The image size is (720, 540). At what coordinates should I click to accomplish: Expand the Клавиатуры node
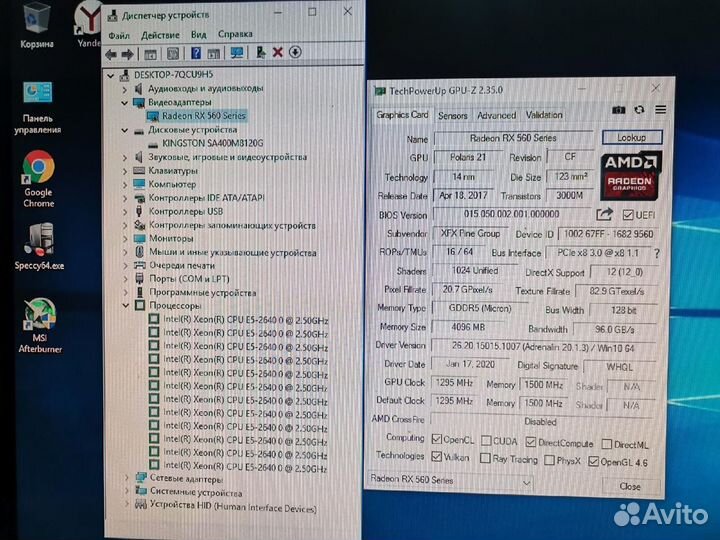pyautogui.click(x=124, y=171)
